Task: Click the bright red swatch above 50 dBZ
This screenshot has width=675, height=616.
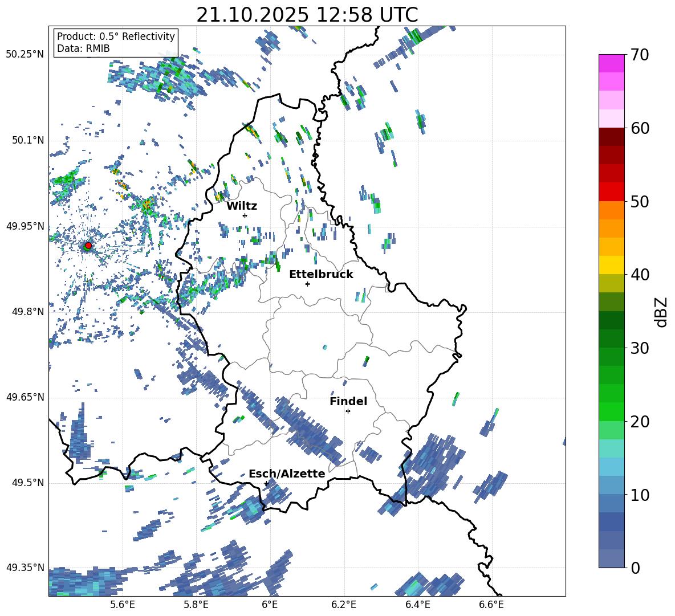Action: [x=612, y=192]
